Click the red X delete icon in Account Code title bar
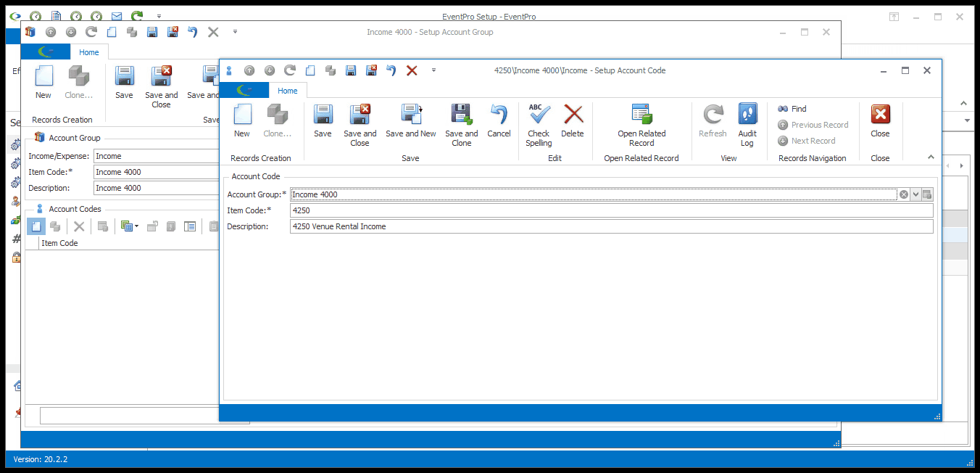 coord(412,70)
